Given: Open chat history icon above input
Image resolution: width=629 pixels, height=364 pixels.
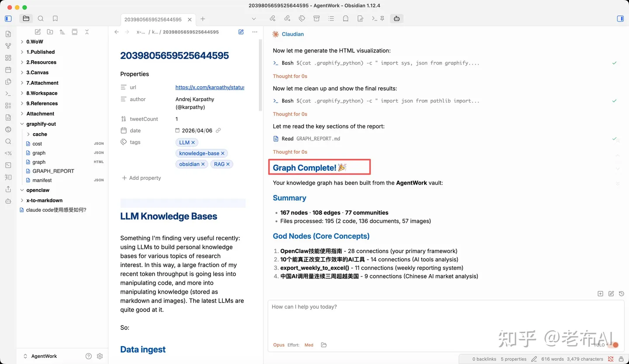Looking at the screenshot, I should point(622,294).
